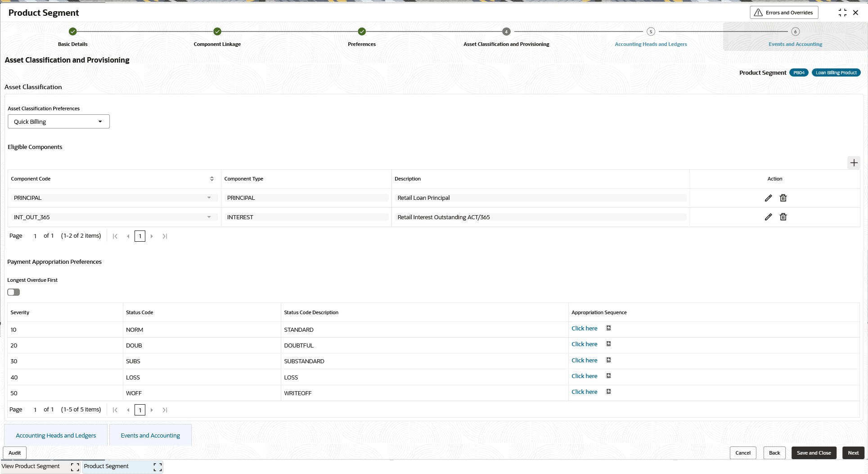868x474 pixels.
Task: Cancel the product segment changes
Action: pos(743,453)
